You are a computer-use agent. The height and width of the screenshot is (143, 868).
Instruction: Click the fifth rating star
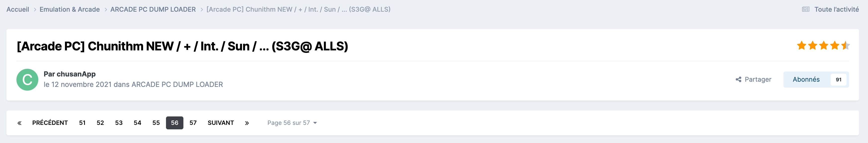pos(845,46)
